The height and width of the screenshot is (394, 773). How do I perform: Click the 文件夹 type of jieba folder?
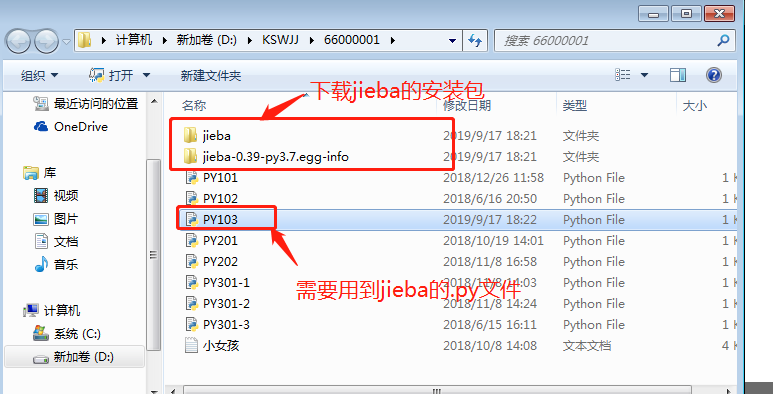click(x=581, y=136)
